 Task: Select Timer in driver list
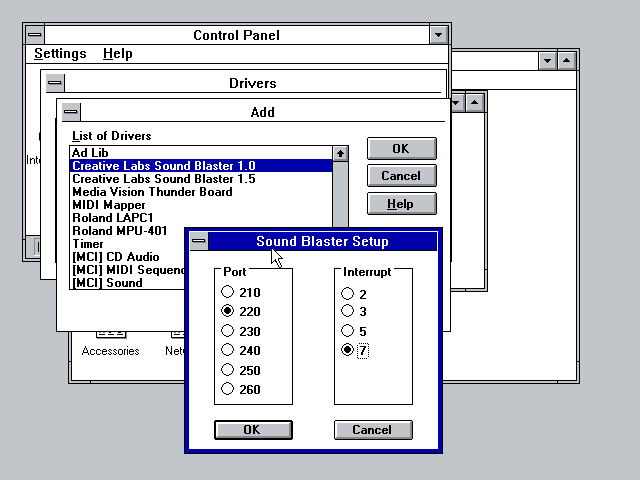(x=127, y=244)
